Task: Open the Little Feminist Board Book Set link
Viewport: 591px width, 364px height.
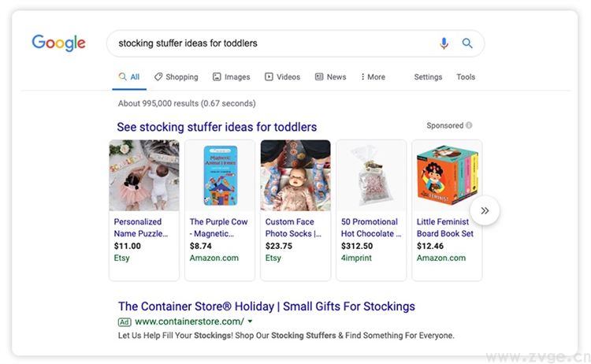Action: coord(444,228)
